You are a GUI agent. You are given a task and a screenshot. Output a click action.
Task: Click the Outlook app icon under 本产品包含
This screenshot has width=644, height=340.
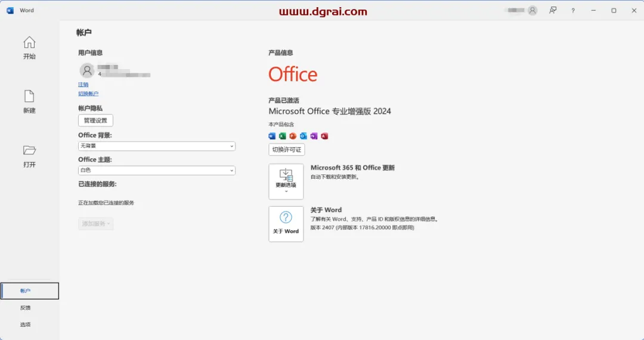click(x=304, y=136)
